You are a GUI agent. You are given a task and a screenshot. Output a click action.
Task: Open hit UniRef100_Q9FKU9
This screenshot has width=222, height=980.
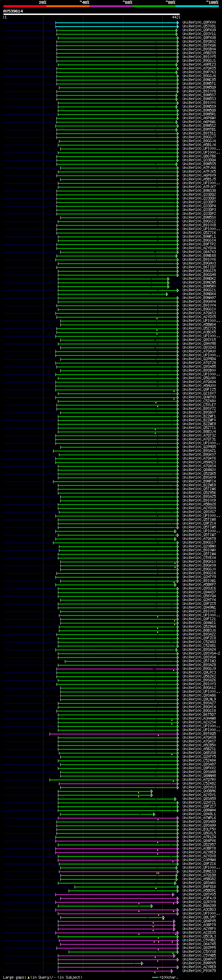point(199,30)
